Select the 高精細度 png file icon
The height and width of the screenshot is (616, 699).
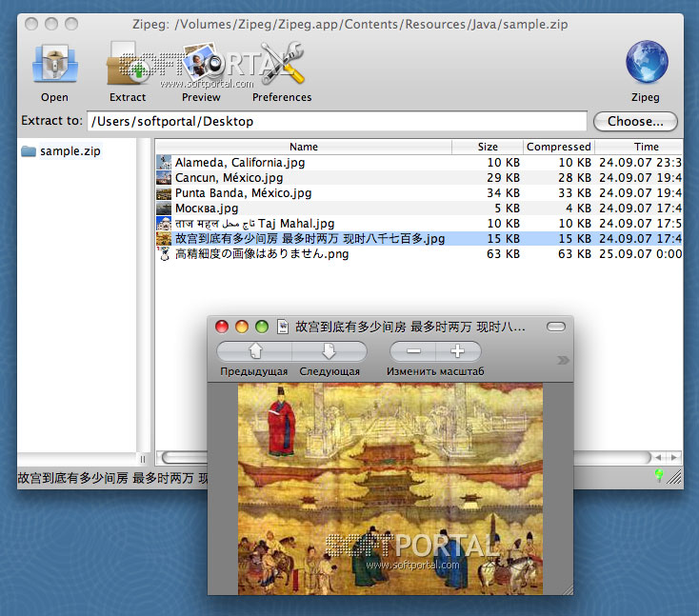pos(164,253)
